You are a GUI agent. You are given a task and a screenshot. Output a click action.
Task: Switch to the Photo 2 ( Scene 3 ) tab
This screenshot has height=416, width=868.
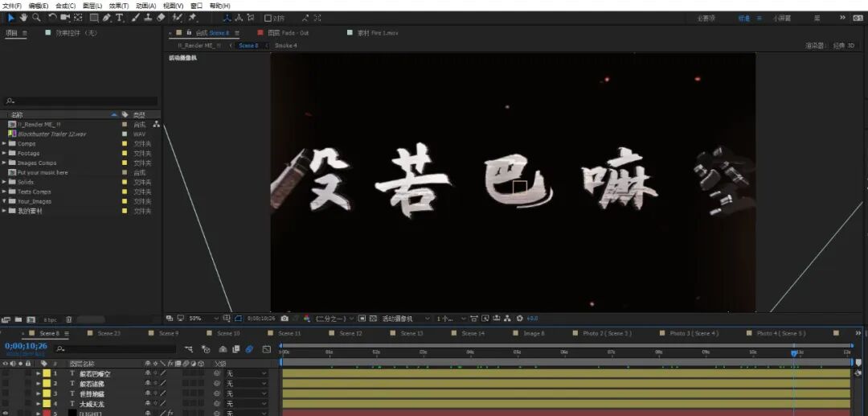tap(607, 333)
